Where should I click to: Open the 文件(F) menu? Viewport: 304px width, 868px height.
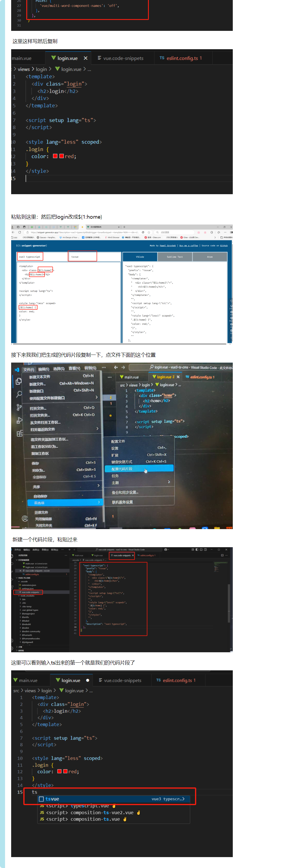(29, 370)
